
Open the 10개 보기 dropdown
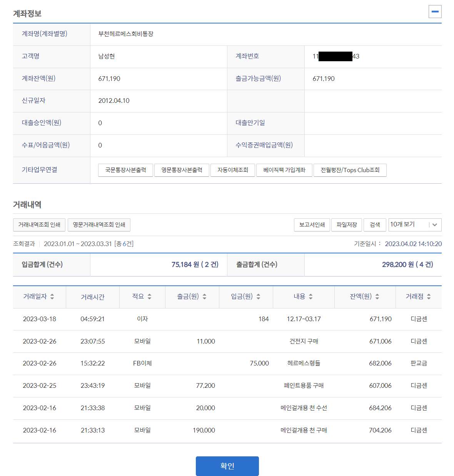click(x=415, y=225)
